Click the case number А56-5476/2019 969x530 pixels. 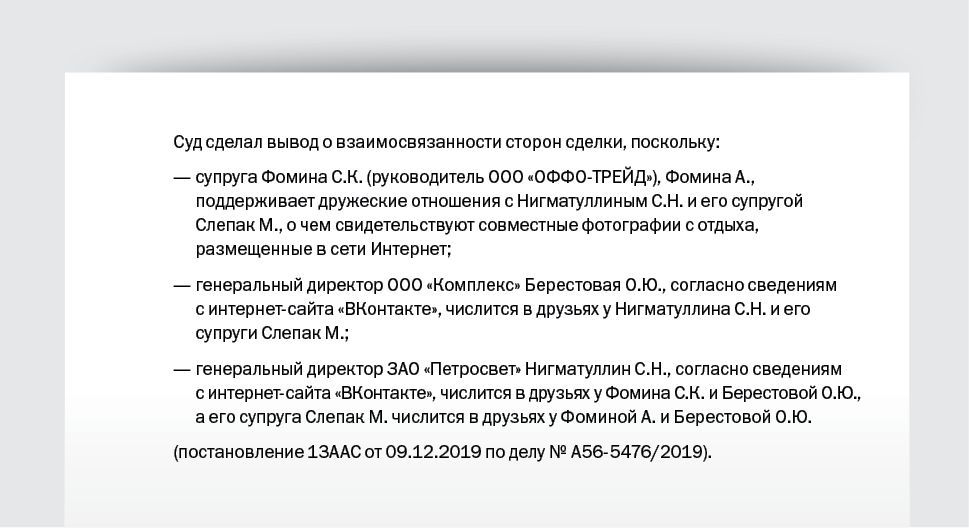[638, 453]
